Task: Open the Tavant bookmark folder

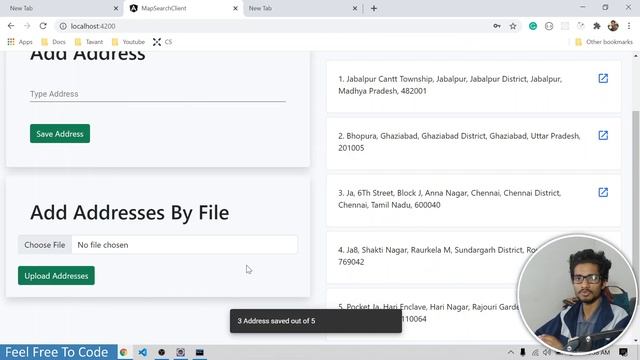Action: pos(89,42)
